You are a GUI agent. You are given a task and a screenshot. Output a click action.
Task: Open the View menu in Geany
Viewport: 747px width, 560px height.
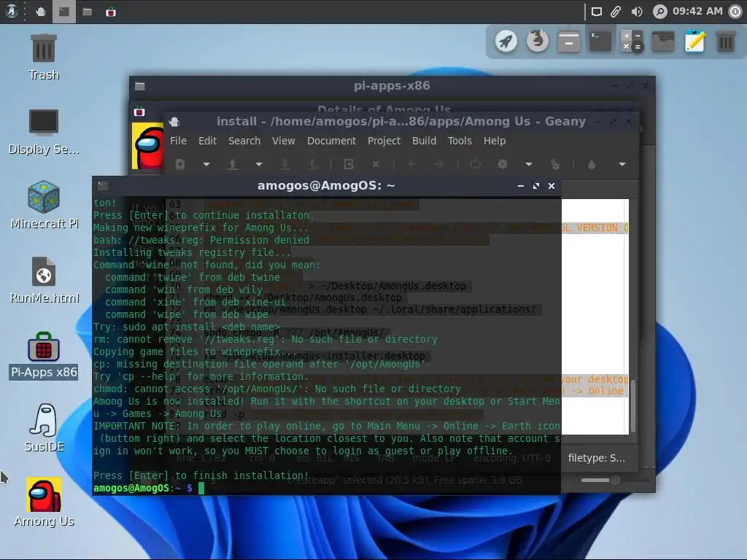pyautogui.click(x=284, y=141)
